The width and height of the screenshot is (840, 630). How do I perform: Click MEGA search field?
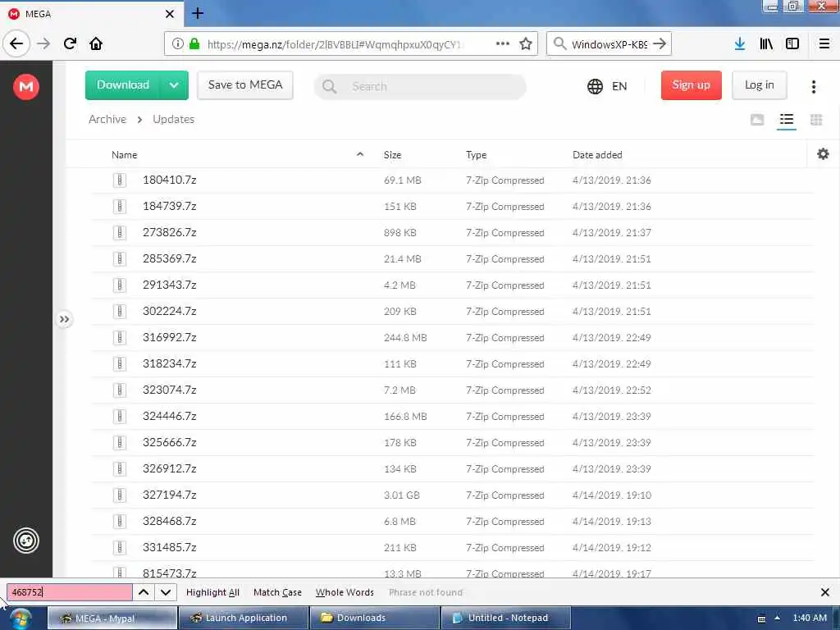[x=420, y=86]
